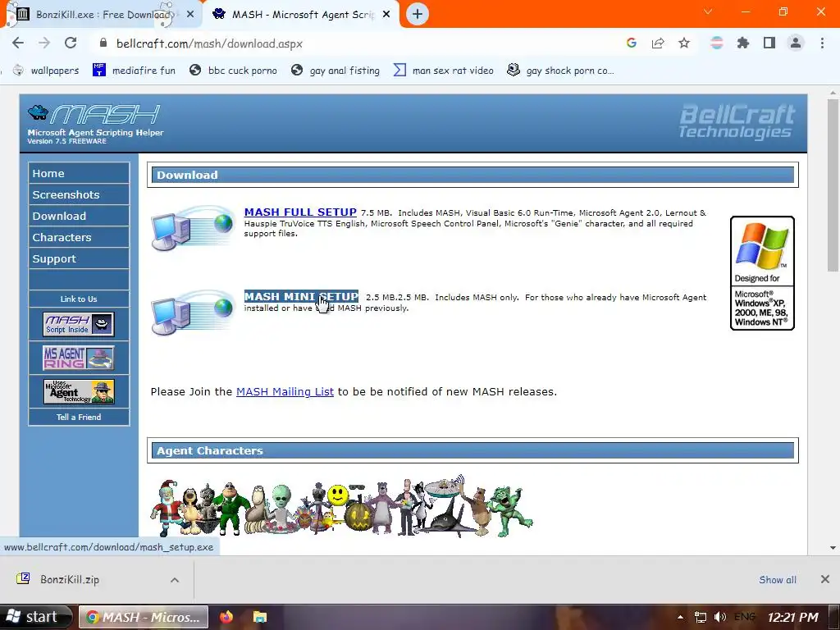Open a new browser tab

click(x=418, y=15)
